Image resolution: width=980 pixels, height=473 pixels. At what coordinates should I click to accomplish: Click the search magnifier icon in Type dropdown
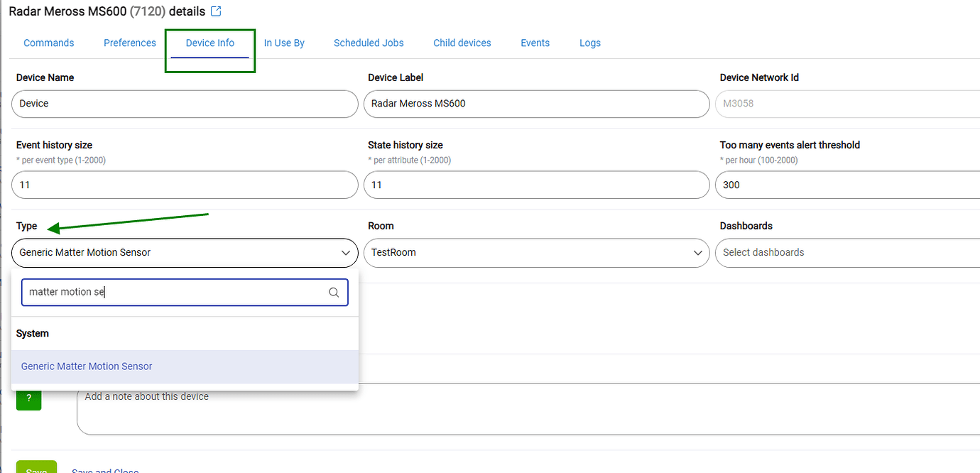tap(334, 293)
